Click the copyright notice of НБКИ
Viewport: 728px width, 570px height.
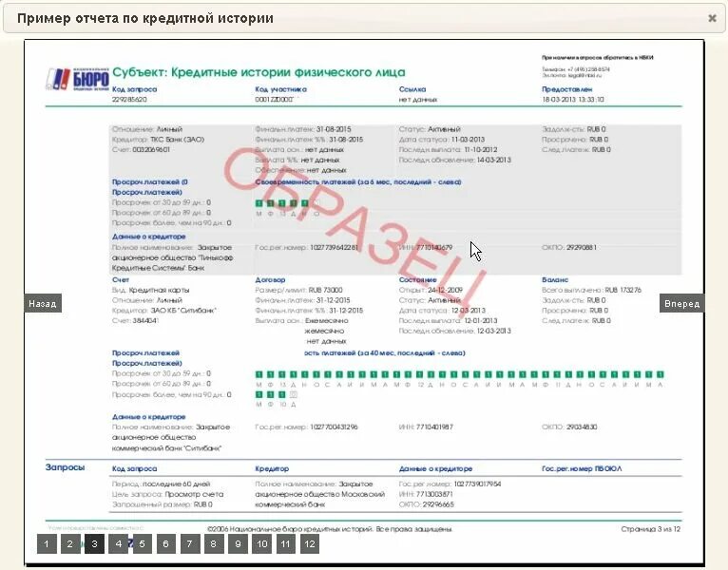[330, 529]
